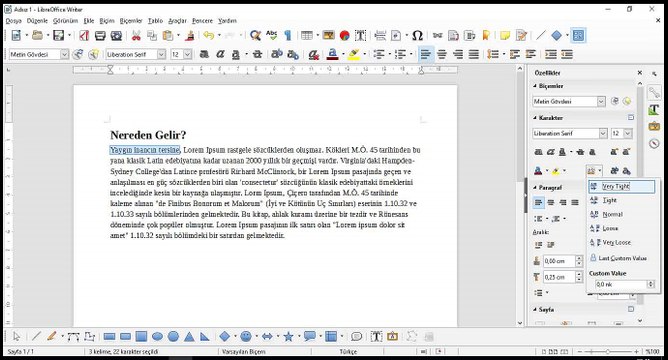This screenshot has width=668, height=360.
Task: Insert a chart with pie icon
Action: [x=345, y=35]
